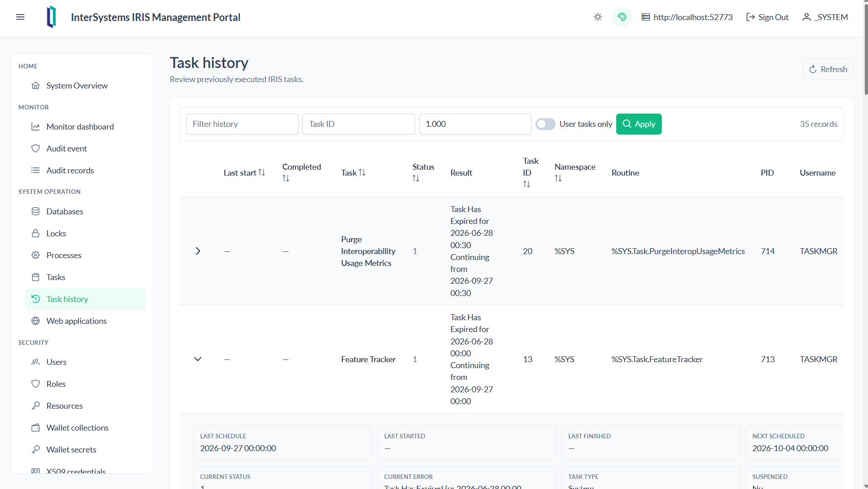This screenshot has width=868, height=489.
Task: Open the Roles page
Action: click(x=85, y=384)
